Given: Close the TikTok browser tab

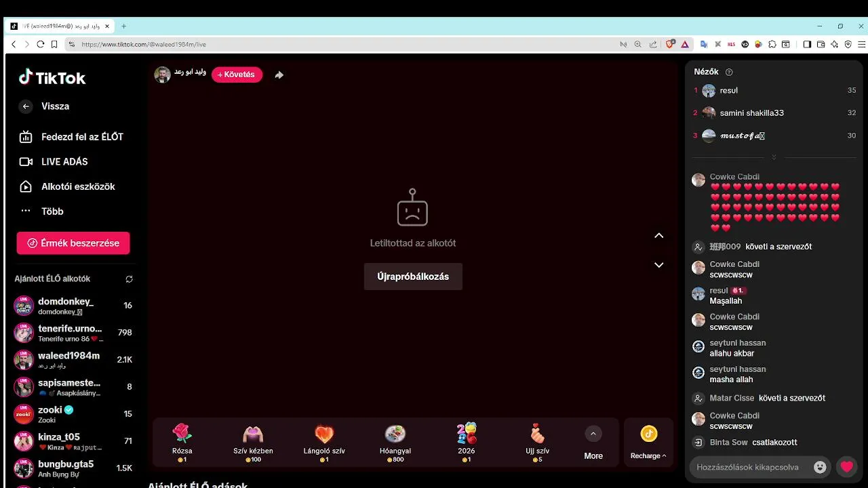Looking at the screenshot, I should click(108, 26).
